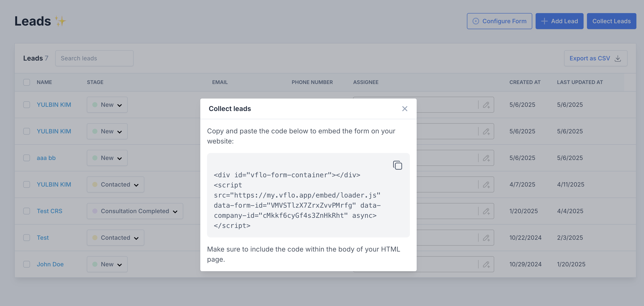Click the edit assignee icon in the row created 10/22/2024
The width and height of the screenshot is (644, 306).
click(486, 238)
